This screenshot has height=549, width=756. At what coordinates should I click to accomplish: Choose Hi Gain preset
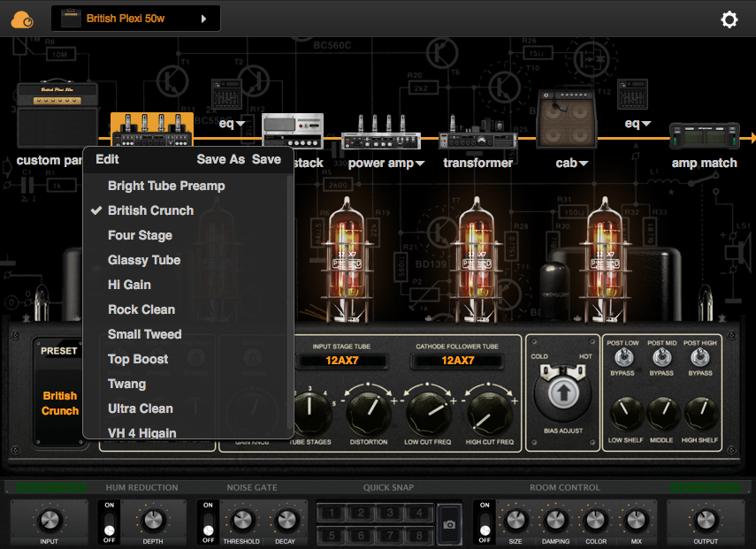click(186, 285)
